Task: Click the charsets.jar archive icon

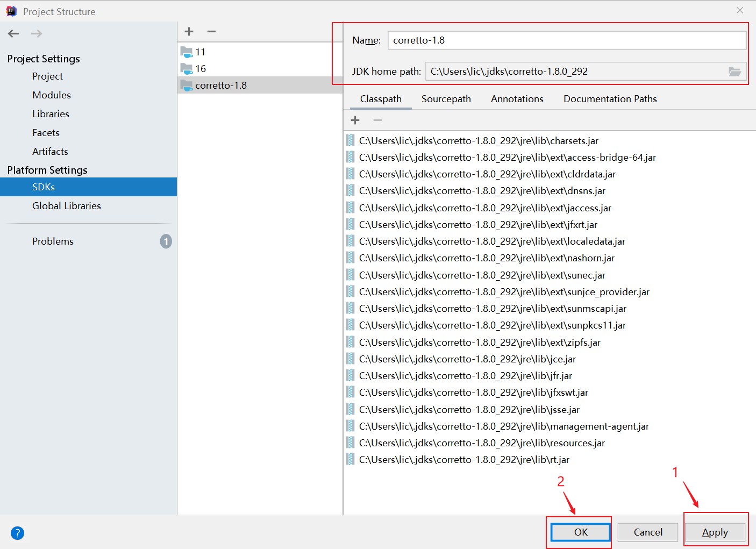Action: coord(350,140)
